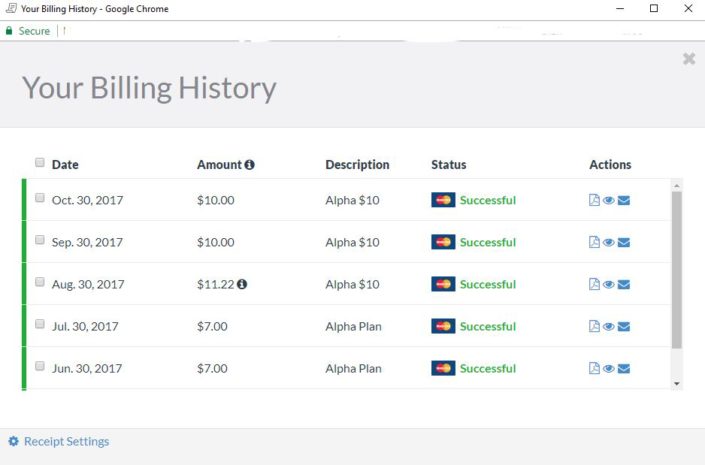Tick the Jun. 30, 2017 row checkbox
Screen dimensions: 705x465
pos(40,367)
